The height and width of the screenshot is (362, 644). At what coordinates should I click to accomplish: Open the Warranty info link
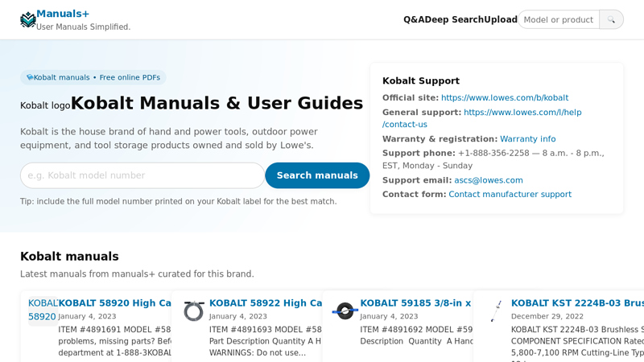coord(528,139)
